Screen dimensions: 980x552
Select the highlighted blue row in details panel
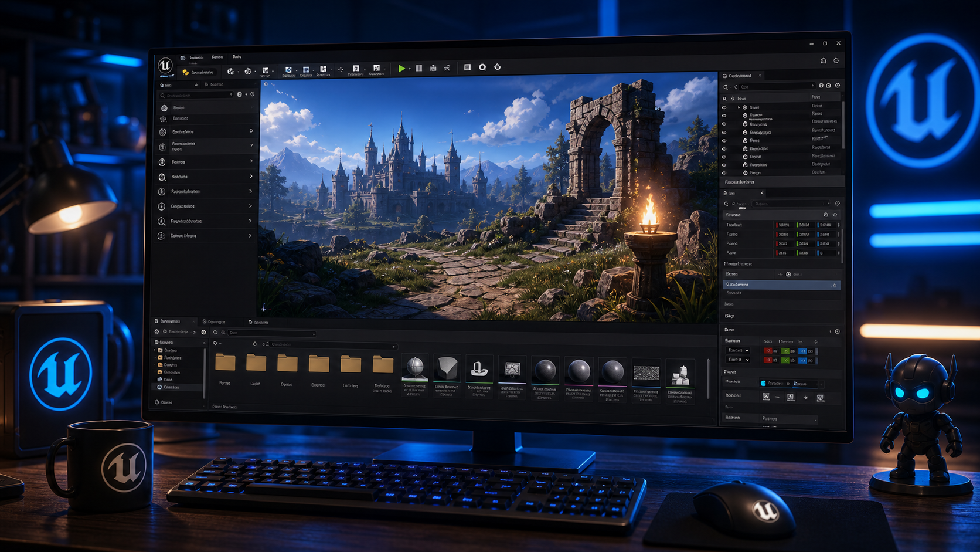781,285
